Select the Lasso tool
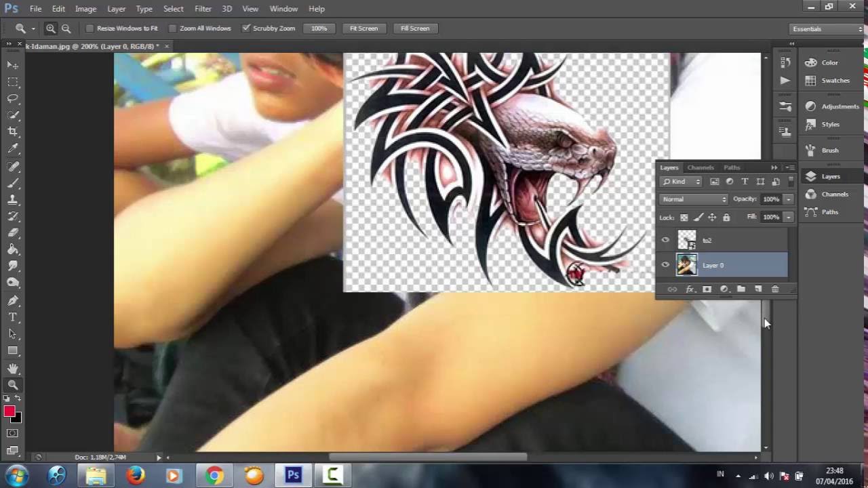Screen dimensions: 868x488 (13, 99)
